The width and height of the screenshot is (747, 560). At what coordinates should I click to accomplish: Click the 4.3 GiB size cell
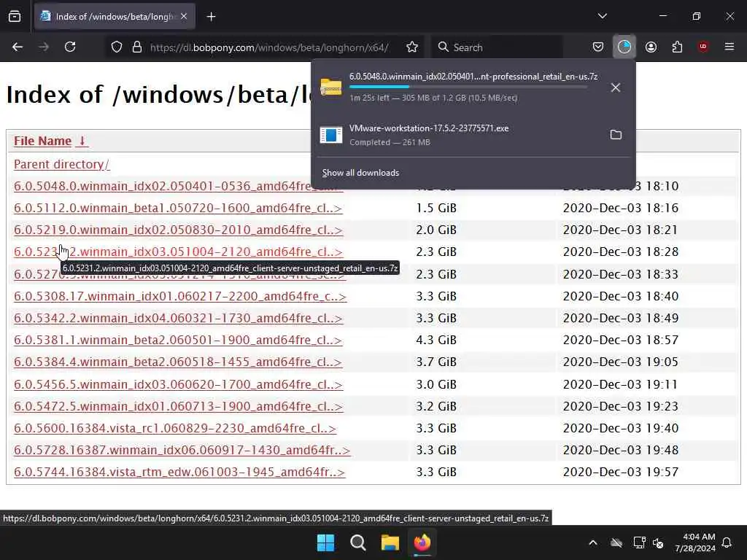pos(436,340)
